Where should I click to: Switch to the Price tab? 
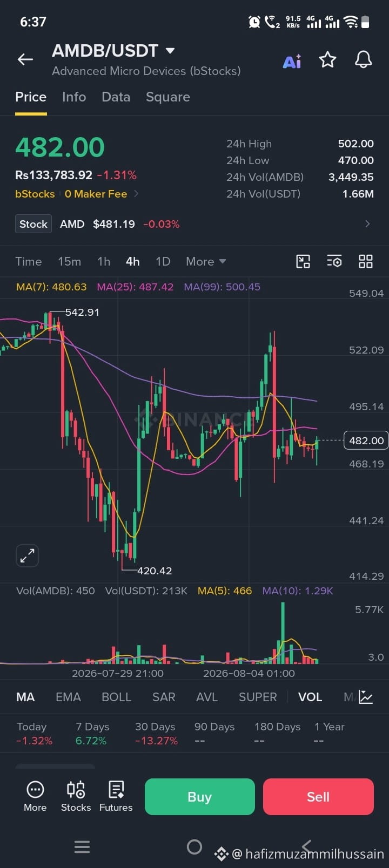(x=31, y=97)
